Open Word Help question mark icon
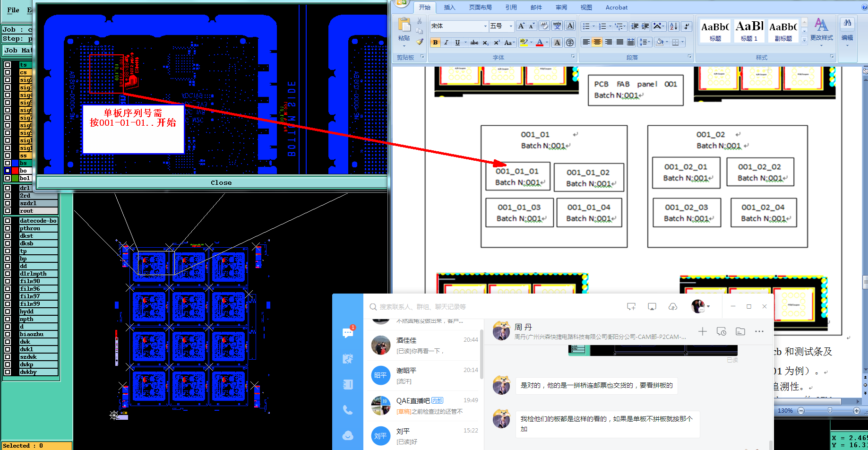 click(864, 7)
